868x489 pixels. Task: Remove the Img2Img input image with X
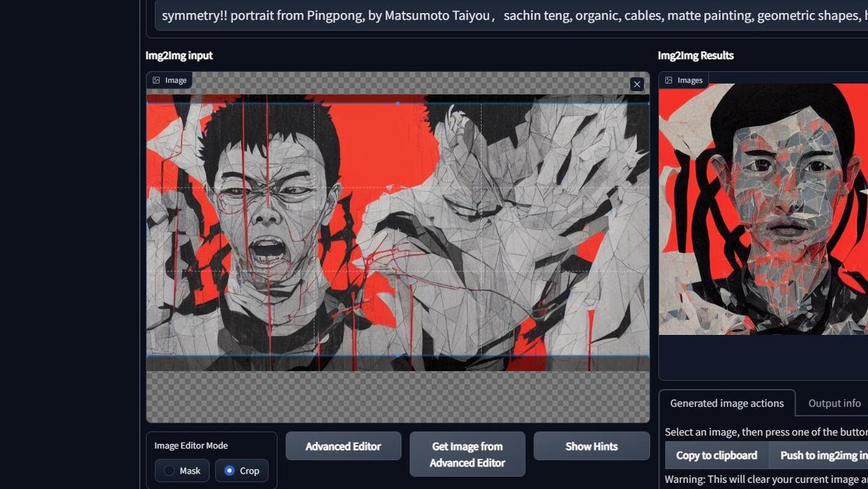(x=637, y=85)
